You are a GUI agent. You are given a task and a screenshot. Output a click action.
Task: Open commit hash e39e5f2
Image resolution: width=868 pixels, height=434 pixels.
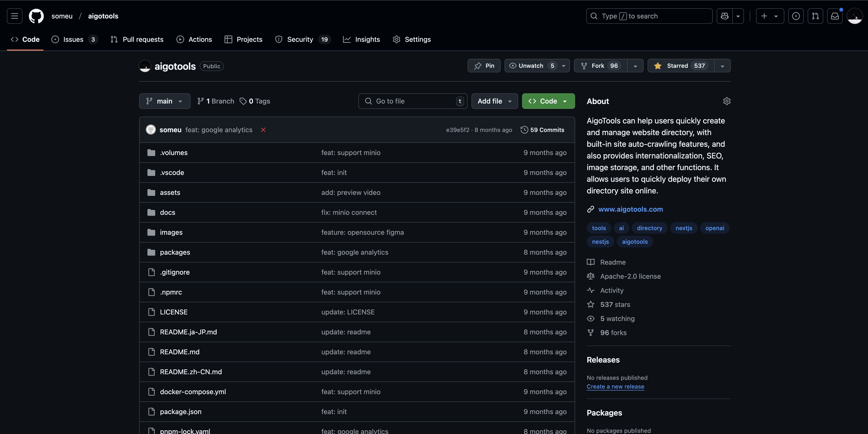[x=458, y=130]
